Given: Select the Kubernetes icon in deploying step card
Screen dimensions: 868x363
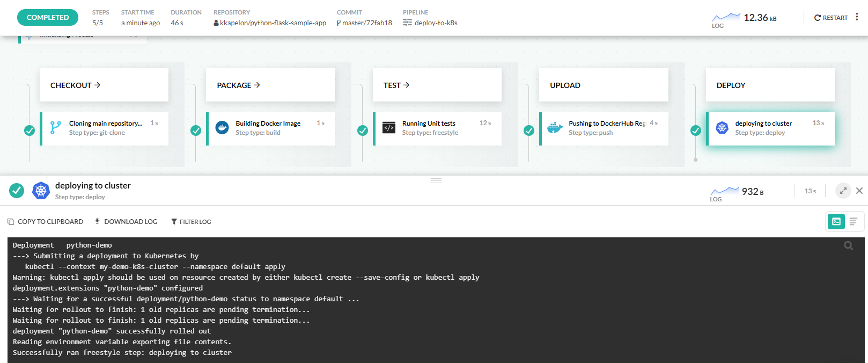Looking at the screenshot, I should tap(722, 128).
